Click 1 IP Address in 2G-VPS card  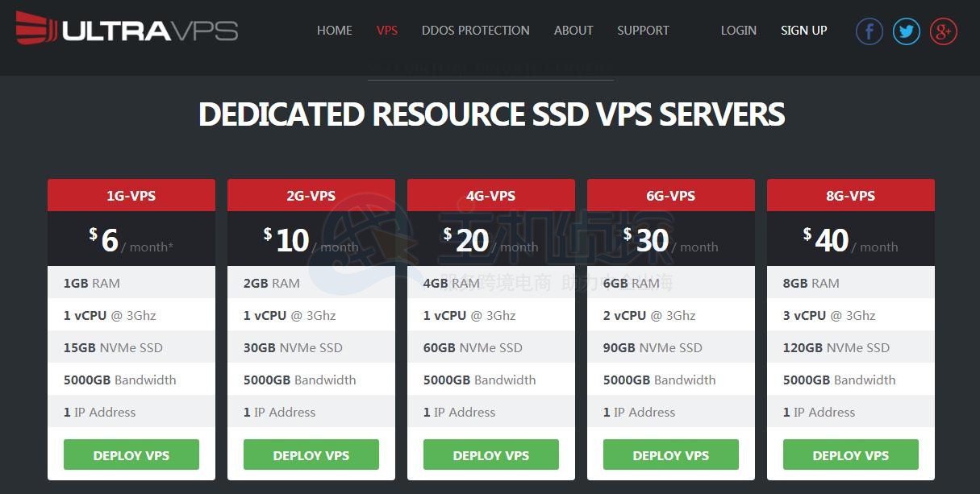(x=311, y=412)
